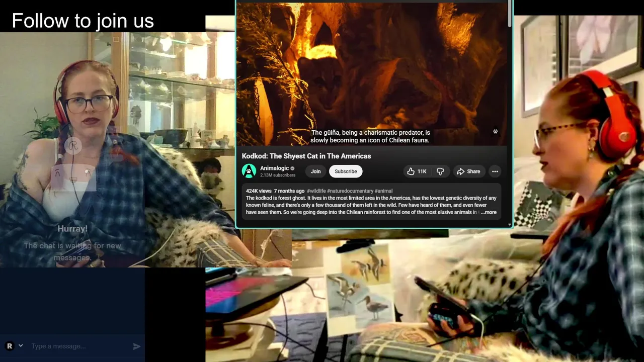
Task: Open the #animal hashtag
Action: [384, 191]
